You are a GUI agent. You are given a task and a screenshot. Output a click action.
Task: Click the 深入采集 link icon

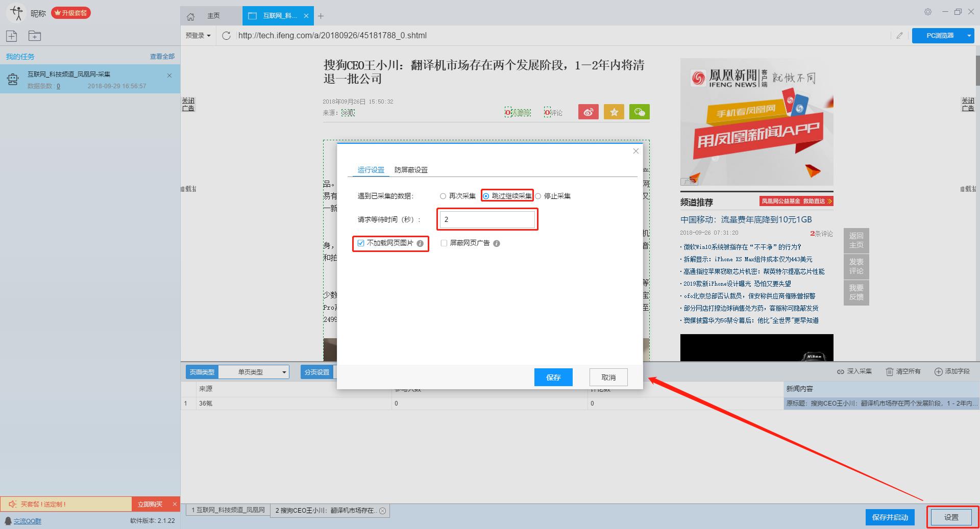tap(840, 371)
